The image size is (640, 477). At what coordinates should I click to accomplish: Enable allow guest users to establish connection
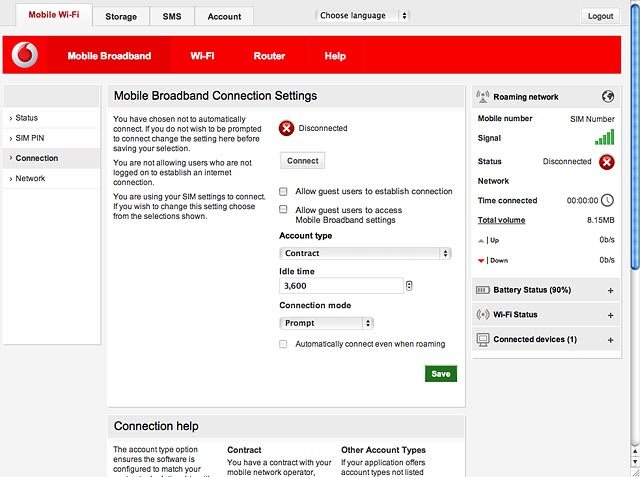click(x=283, y=191)
